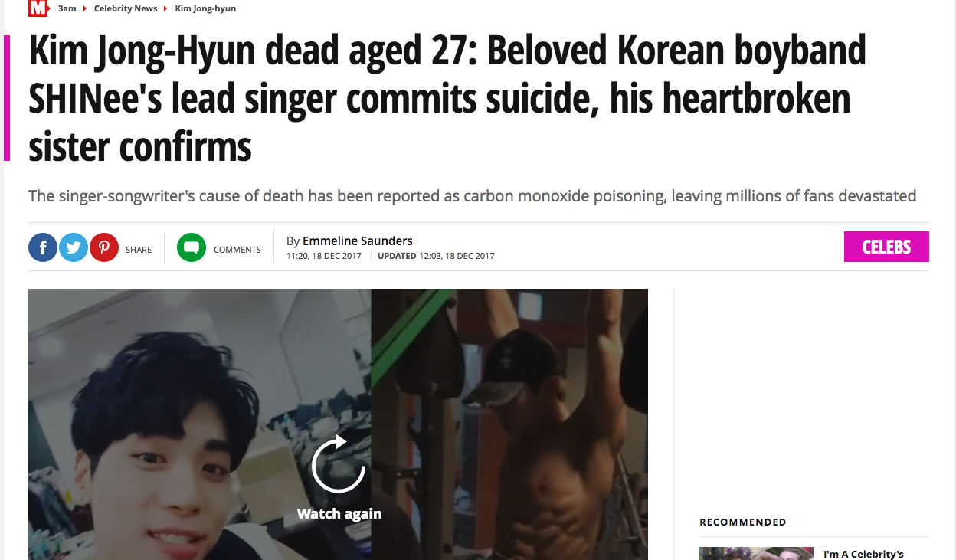Click the SHARE label

click(x=139, y=250)
